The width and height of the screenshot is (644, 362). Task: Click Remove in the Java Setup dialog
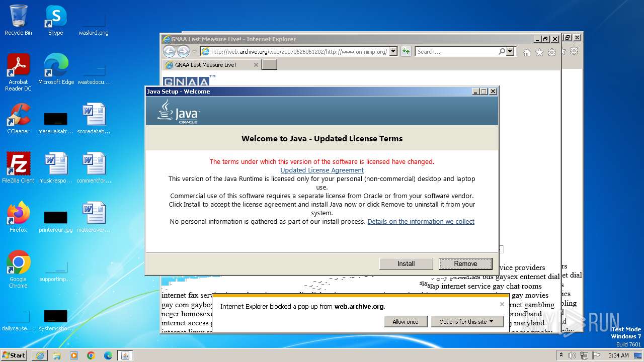[x=465, y=263]
